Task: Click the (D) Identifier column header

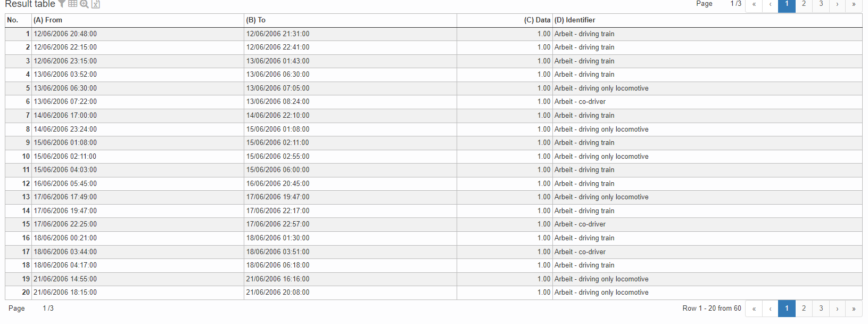Action: click(575, 20)
